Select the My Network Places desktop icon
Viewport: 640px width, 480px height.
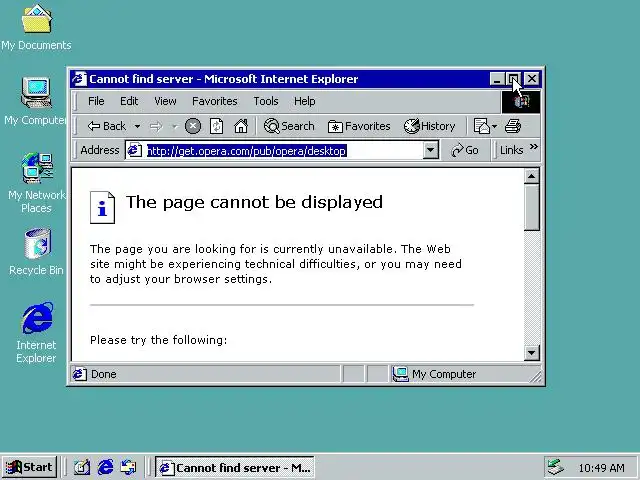tap(37, 183)
